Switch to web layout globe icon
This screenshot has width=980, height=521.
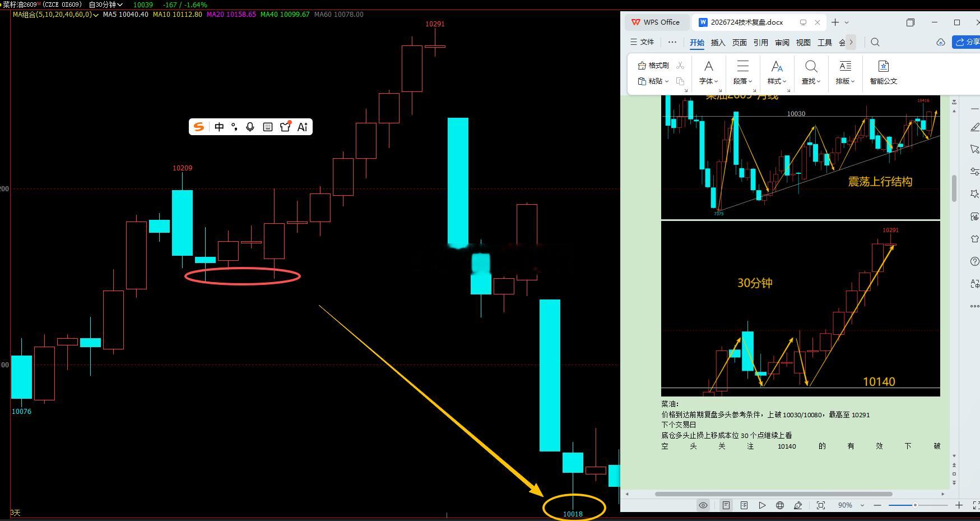click(x=780, y=505)
